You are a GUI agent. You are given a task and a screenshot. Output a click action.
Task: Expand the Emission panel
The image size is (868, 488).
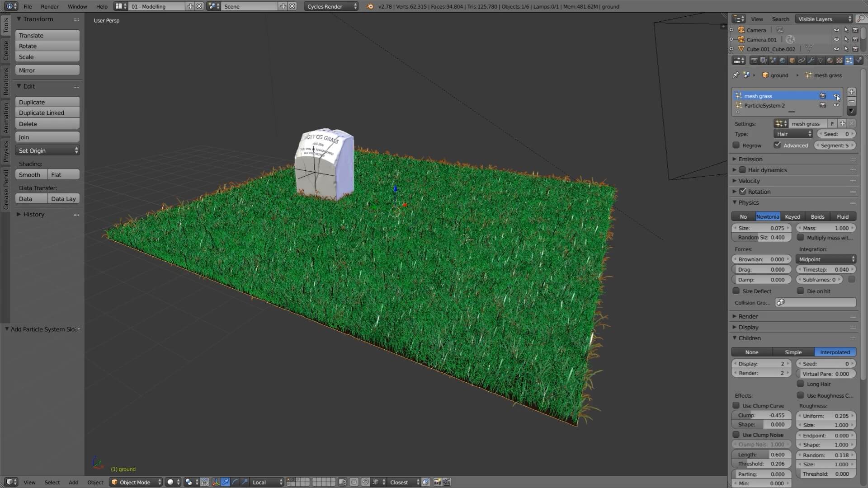coord(750,159)
